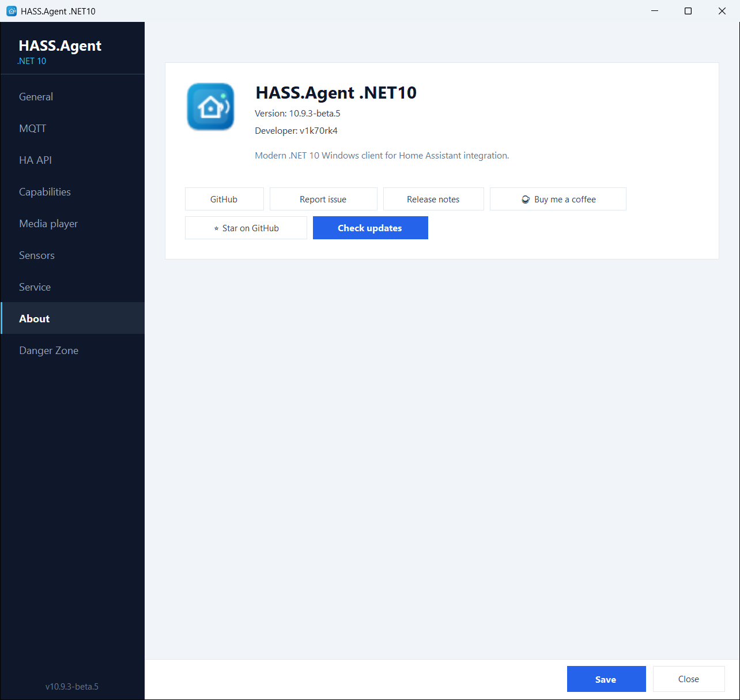Open the Danger Zone section
This screenshot has width=740, height=700.
(x=73, y=350)
